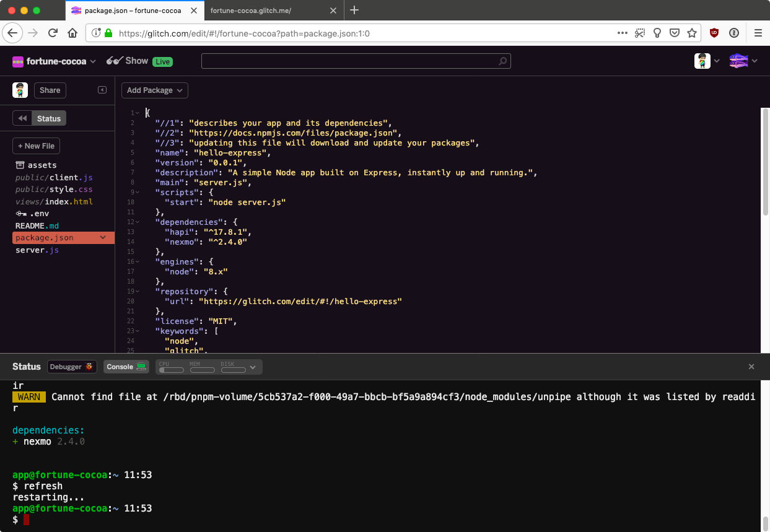The width and height of the screenshot is (770, 532).
Task: Open the Add Package dropdown
Action: click(155, 90)
